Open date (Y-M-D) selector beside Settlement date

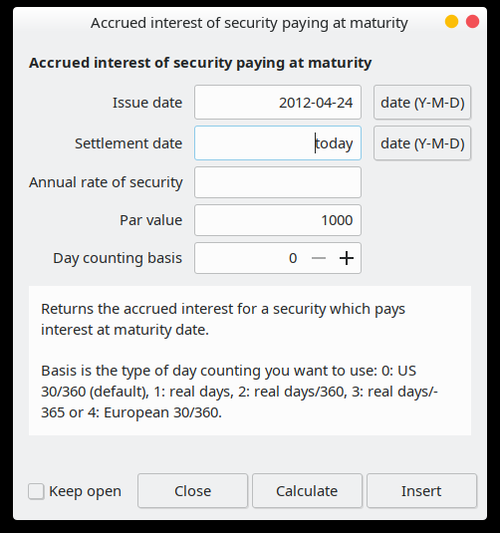click(422, 143)
